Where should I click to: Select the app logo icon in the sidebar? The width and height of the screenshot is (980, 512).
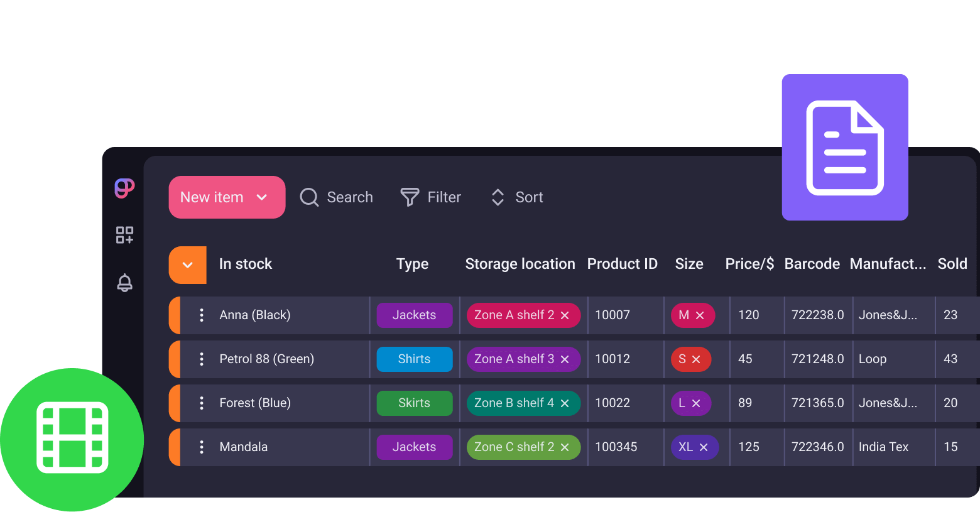124,187
